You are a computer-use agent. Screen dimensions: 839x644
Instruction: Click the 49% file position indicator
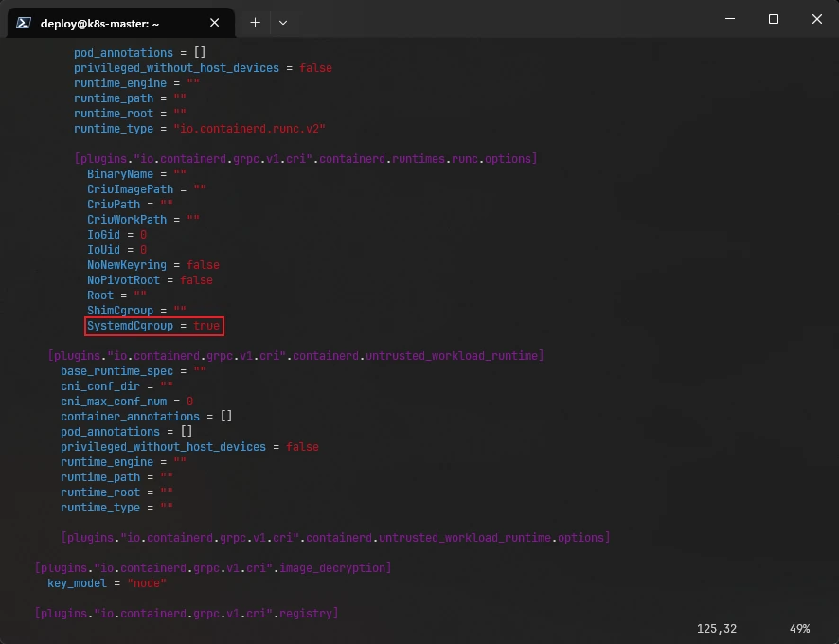tap(798, 628)
